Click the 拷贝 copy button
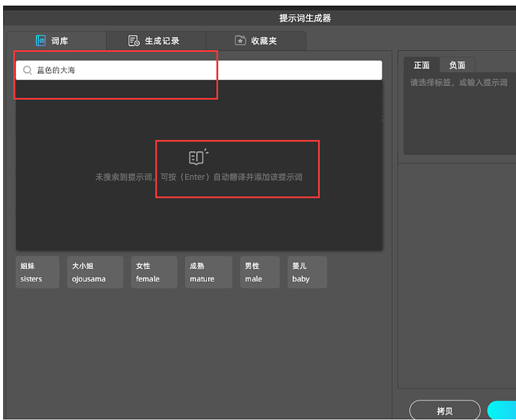 click(x=445, y=410)
